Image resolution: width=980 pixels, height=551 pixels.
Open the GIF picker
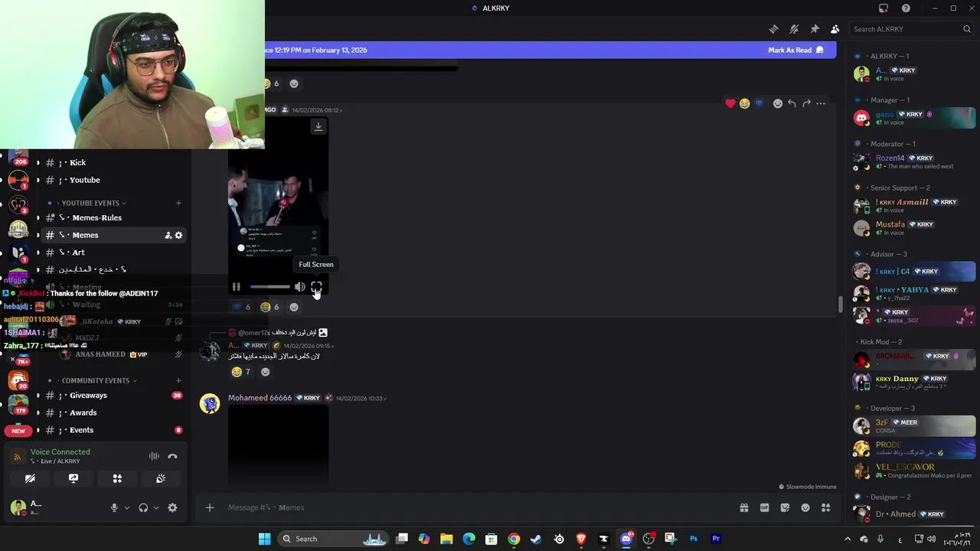(x=764, y=507)
